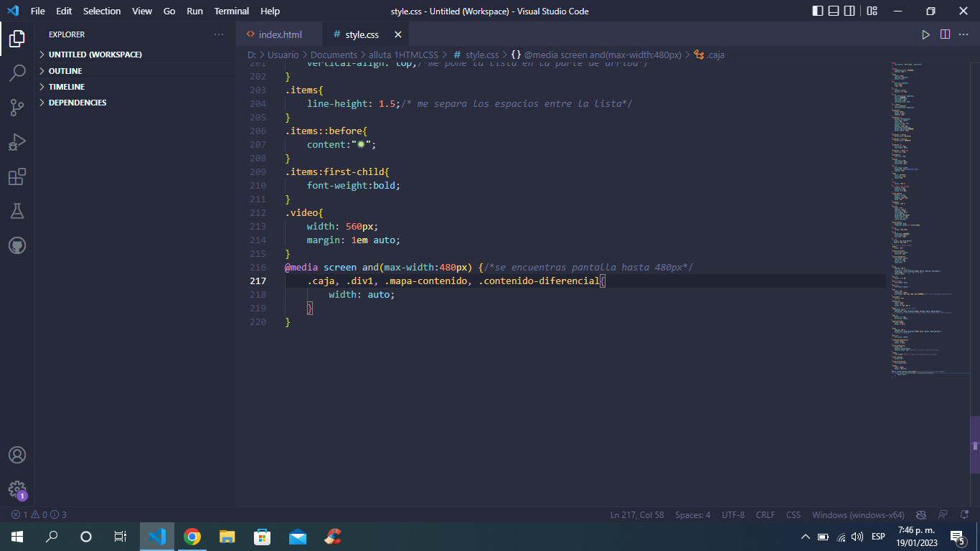980x551 pixels.
Task: Click line number 213 in gutter
Action: (x=258, y=226)
